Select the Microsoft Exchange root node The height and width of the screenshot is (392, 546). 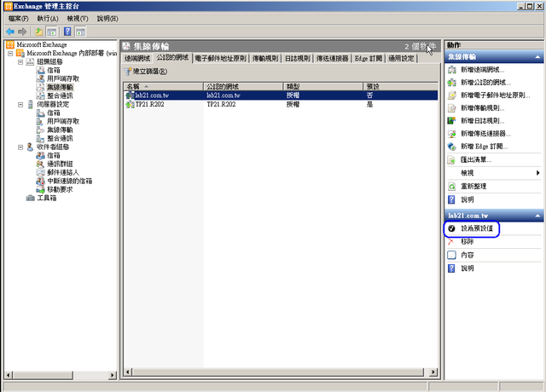pos(42,44)
